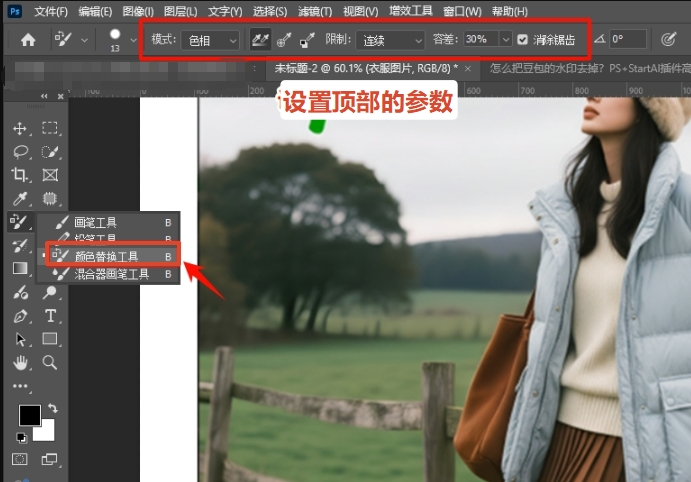Image resolution: width=691 pixels, height=482 pixels.
Task: Select the Hand tool
Action: click(19, 362)
